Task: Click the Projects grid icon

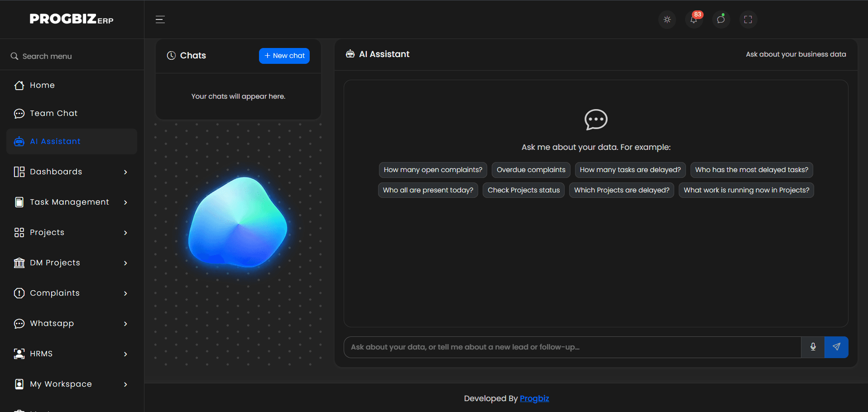Action: (19, 232)
